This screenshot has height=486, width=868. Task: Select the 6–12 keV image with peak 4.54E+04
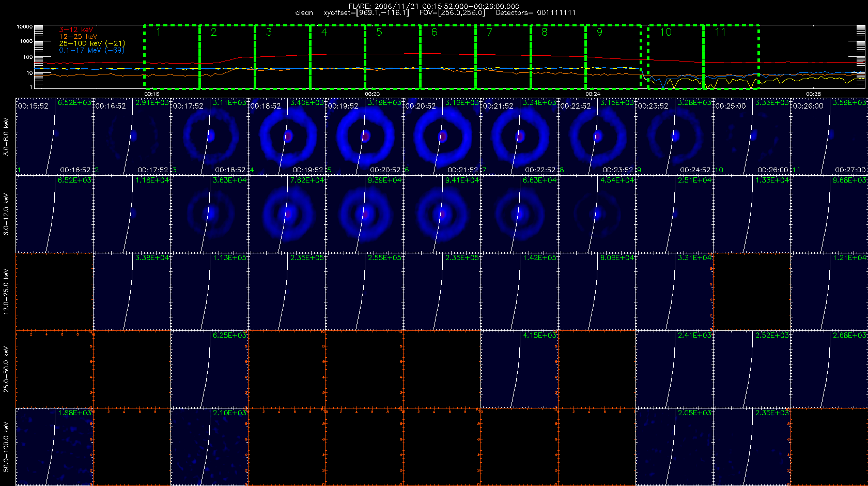pos(597,214)
